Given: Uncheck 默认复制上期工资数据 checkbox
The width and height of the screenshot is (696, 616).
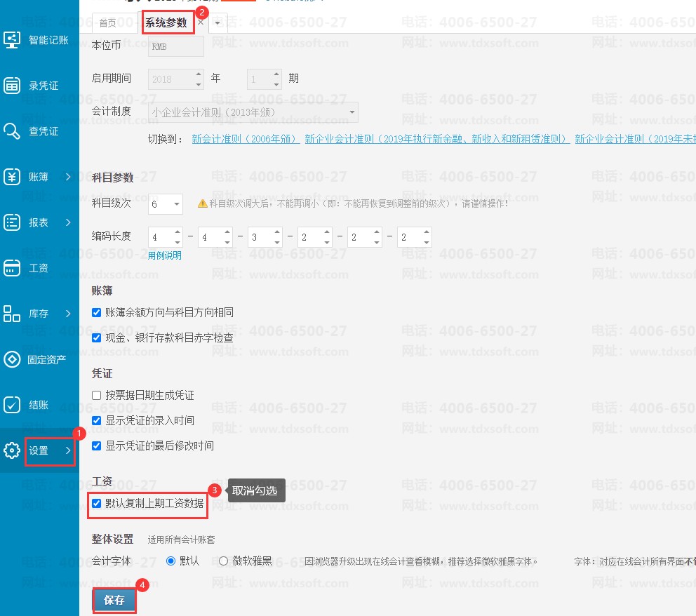Looking at the screenshot, I should [97, 503].
